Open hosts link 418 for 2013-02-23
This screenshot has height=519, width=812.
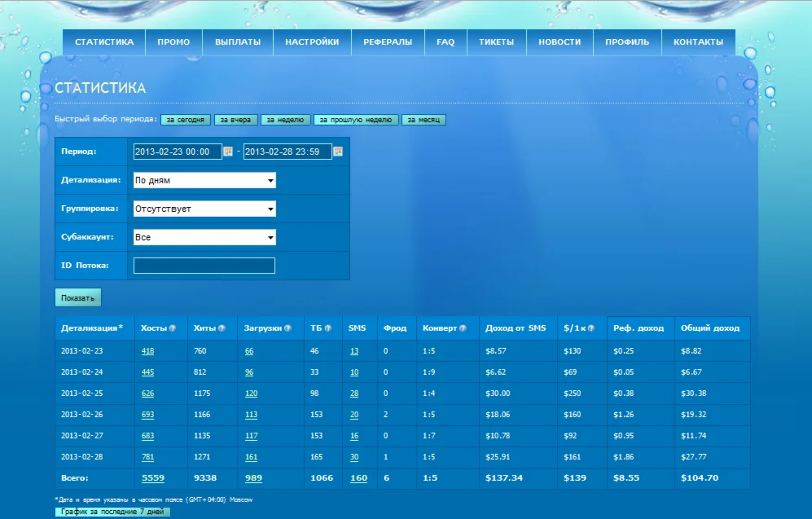[x=147, y=351]
